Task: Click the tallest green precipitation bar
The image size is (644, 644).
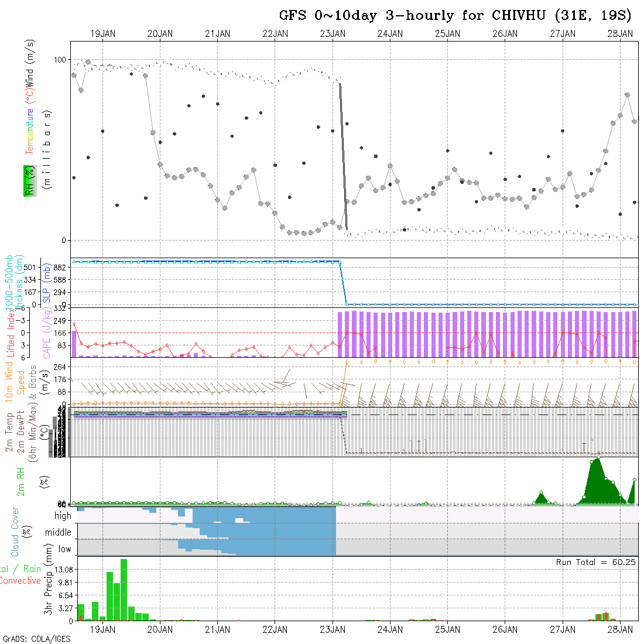Action: (x=124, y=590)
